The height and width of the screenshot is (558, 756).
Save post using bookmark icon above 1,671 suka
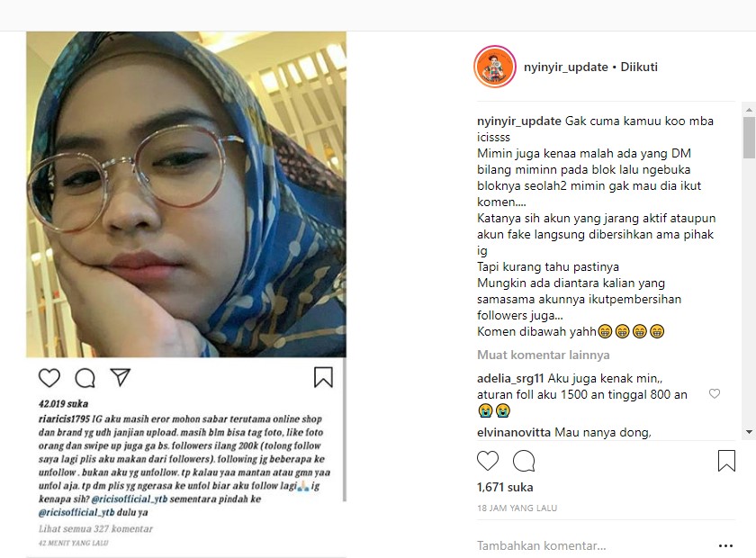[x=726, y=461]
